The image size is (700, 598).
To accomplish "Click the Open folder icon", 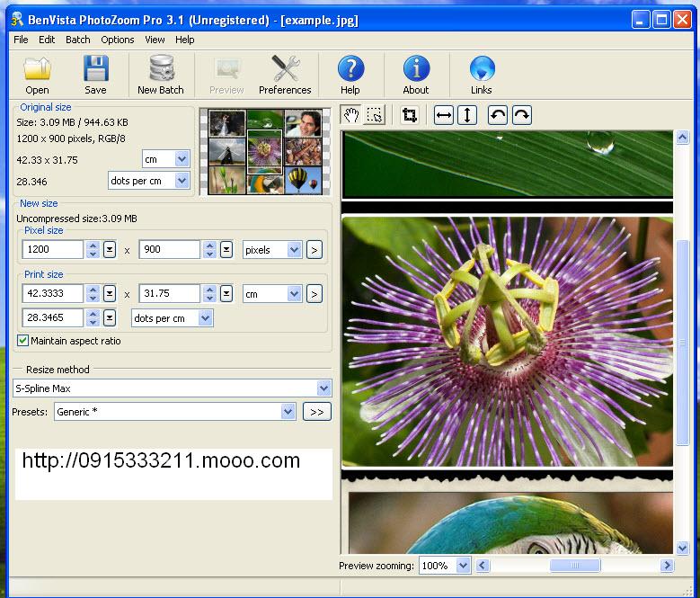I will pyautogui.click(x=37, y=68).
